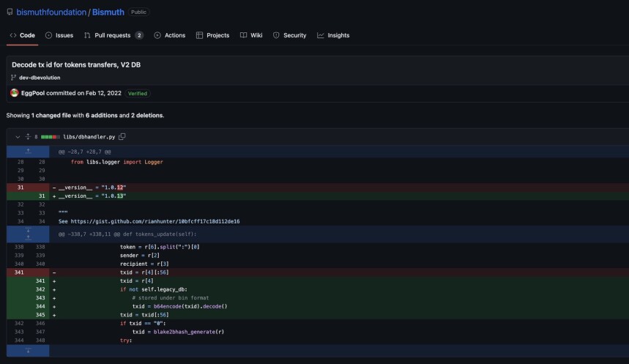Image resolution: width=629 pixels, height=364 pixels.
Task: Open the Issues tab
Action: 59,35
